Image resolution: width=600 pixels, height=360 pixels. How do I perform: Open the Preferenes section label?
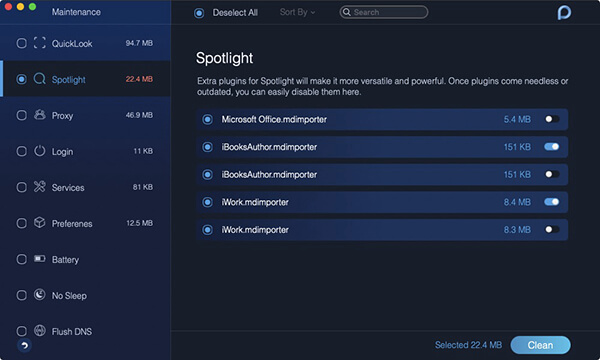[x=72, y=223]
